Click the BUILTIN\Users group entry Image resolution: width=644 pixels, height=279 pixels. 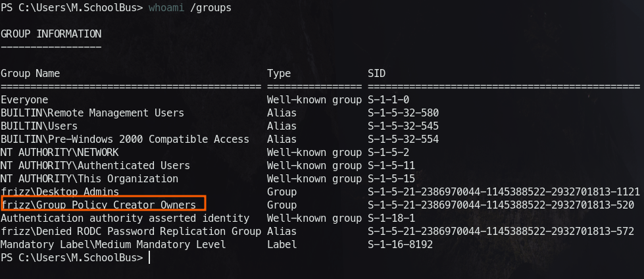pyautogui.click(x=39, y=126)
